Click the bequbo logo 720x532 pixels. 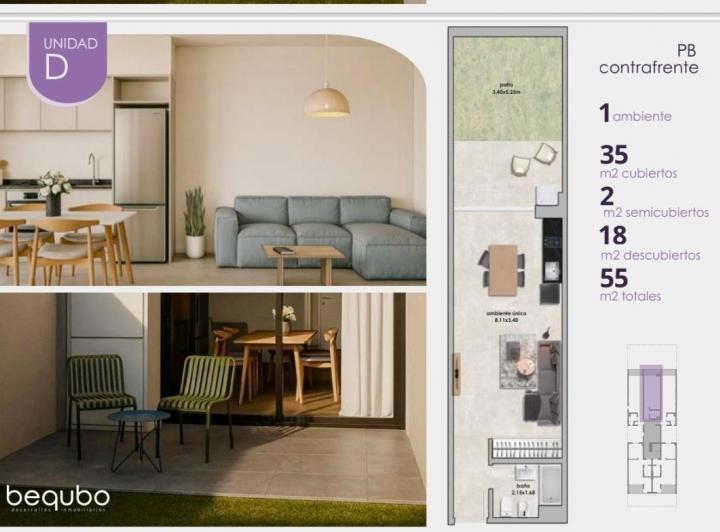pyautogui.click(x=58, y=498)
